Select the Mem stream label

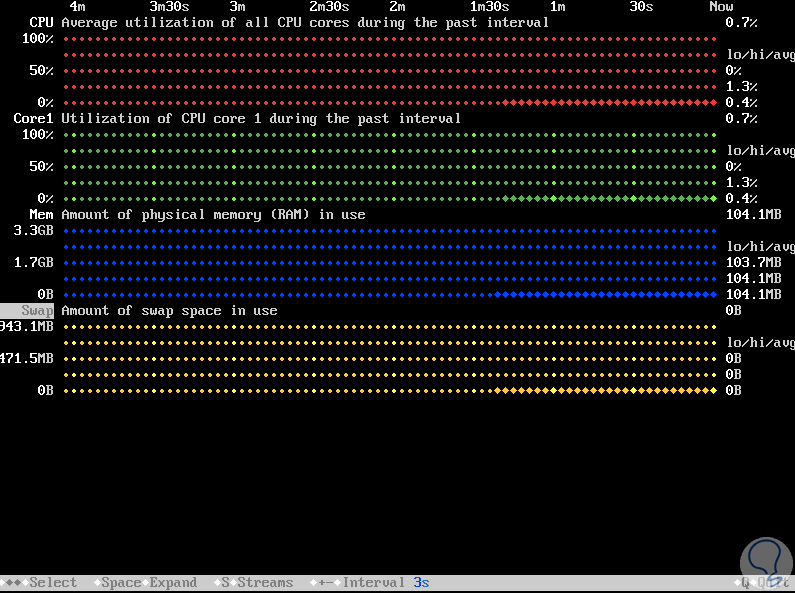41,215
